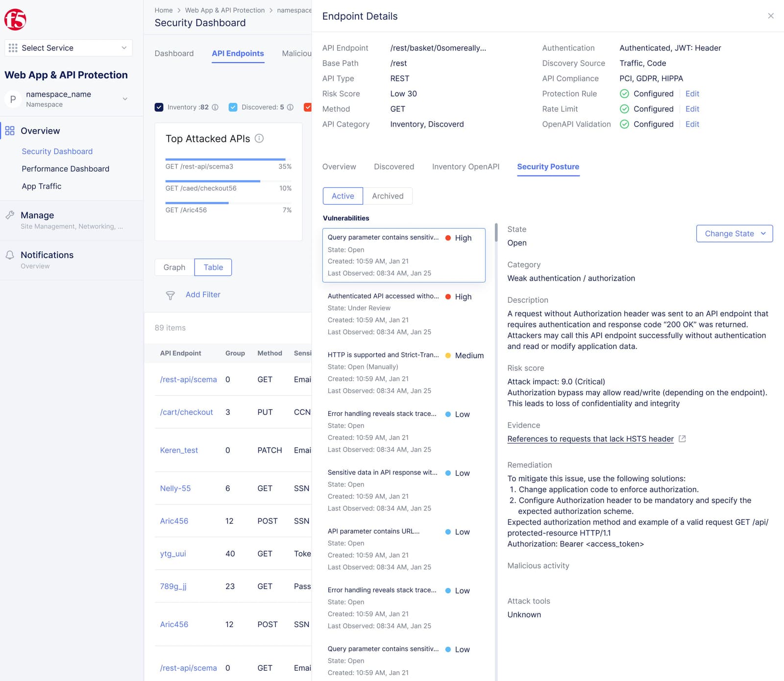Open the /cart/checkout endpoint link
Screen dimensions: 784x681
tap(186, 412)
